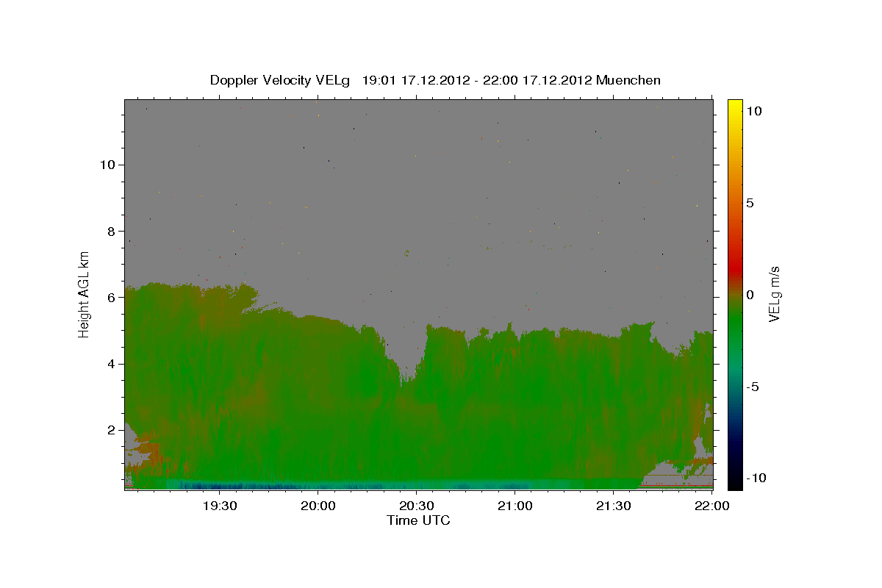This screenshot has width=882, height=588.
Task: Click the 21:00 time tick label
Action: coord(514,506)
